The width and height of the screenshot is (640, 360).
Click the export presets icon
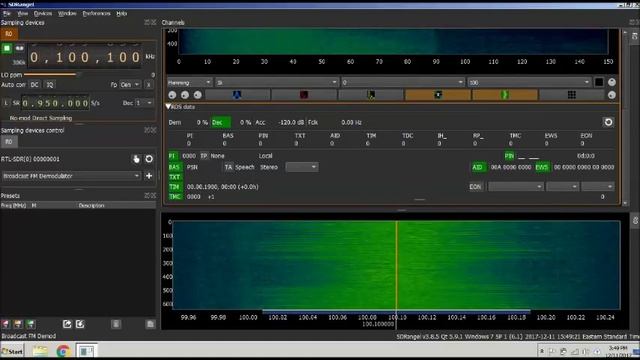click(x=67, y=324)
